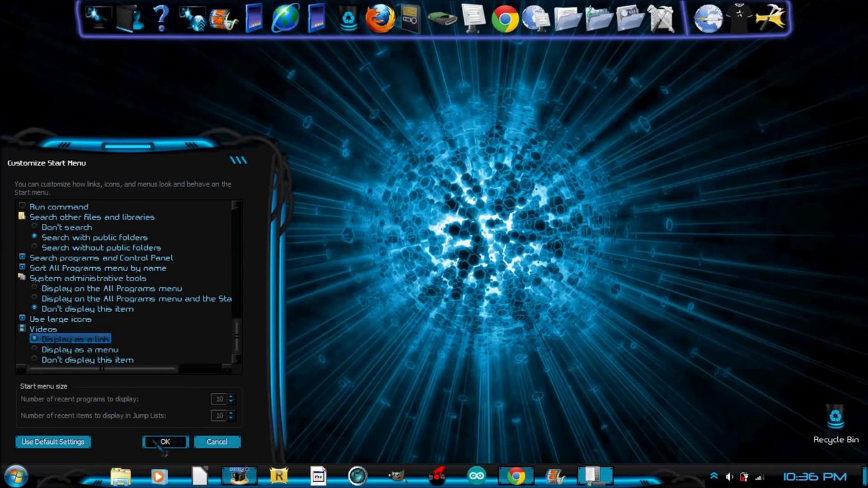This screenshot has height=488, width=868.
Task: Select the Don't search radio button
Action: (35, 227)
